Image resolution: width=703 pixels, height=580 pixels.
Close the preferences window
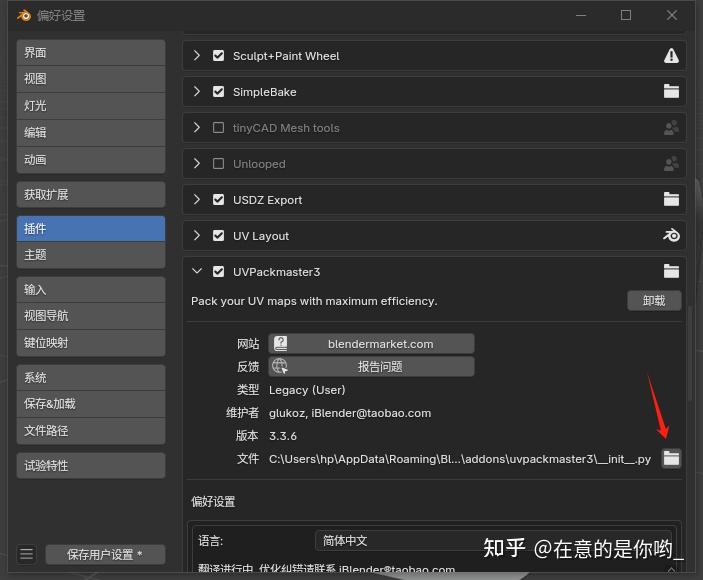point(672,15)
